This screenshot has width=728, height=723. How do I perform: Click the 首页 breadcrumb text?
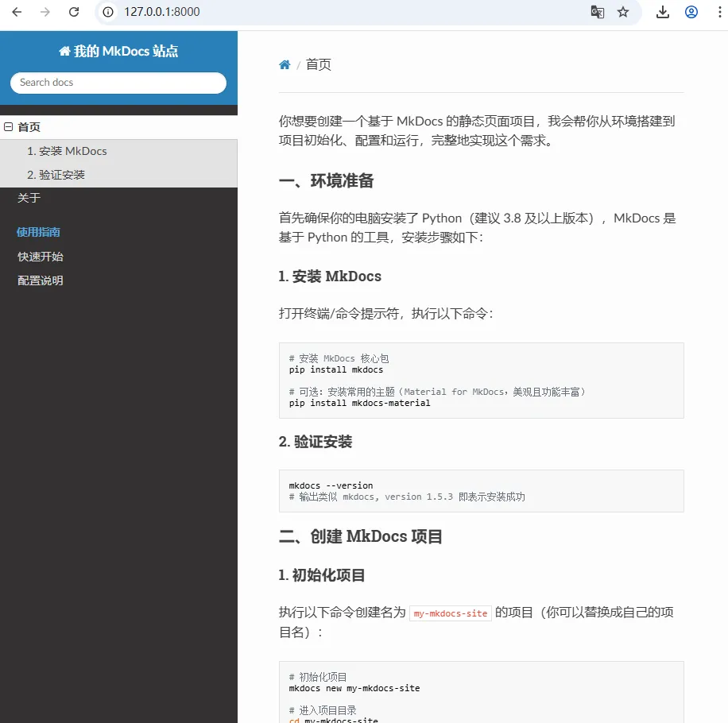click(x=319, y=64)
